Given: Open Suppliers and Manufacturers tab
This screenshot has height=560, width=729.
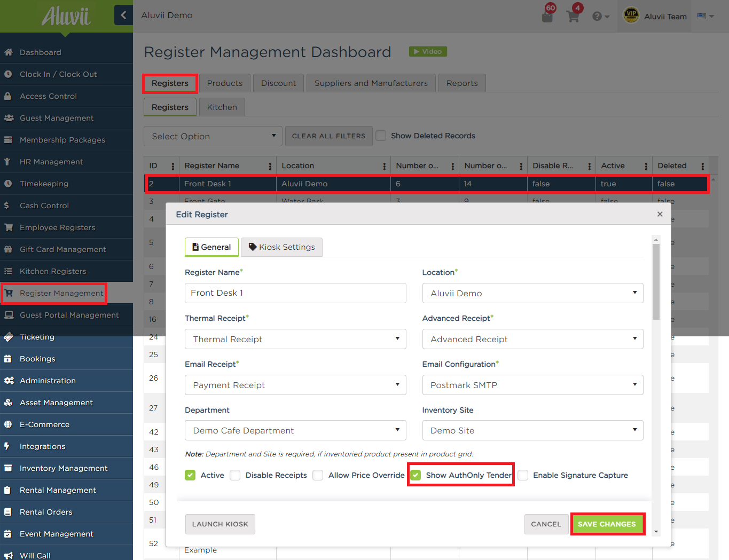Looking at the screenshot, I should coord(371,83).
